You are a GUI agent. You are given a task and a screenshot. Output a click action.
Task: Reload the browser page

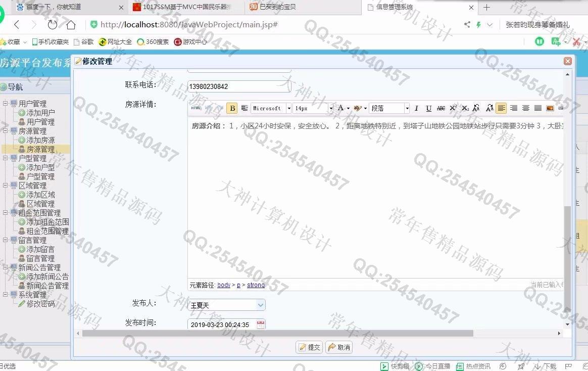click(x=52, y=25)
